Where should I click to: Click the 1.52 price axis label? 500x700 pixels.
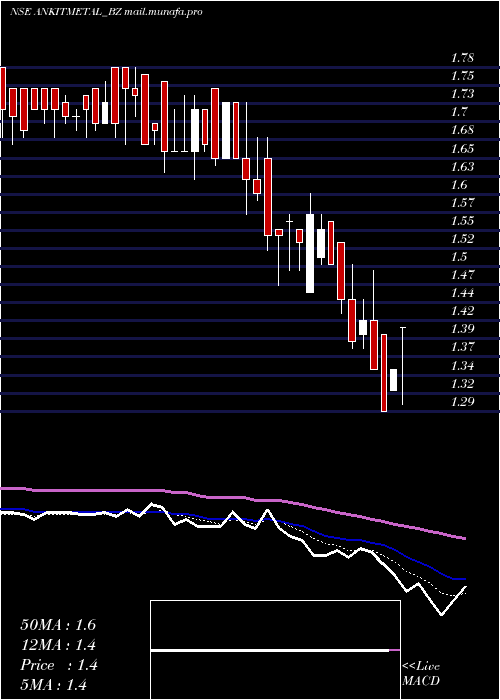point(462,238)
